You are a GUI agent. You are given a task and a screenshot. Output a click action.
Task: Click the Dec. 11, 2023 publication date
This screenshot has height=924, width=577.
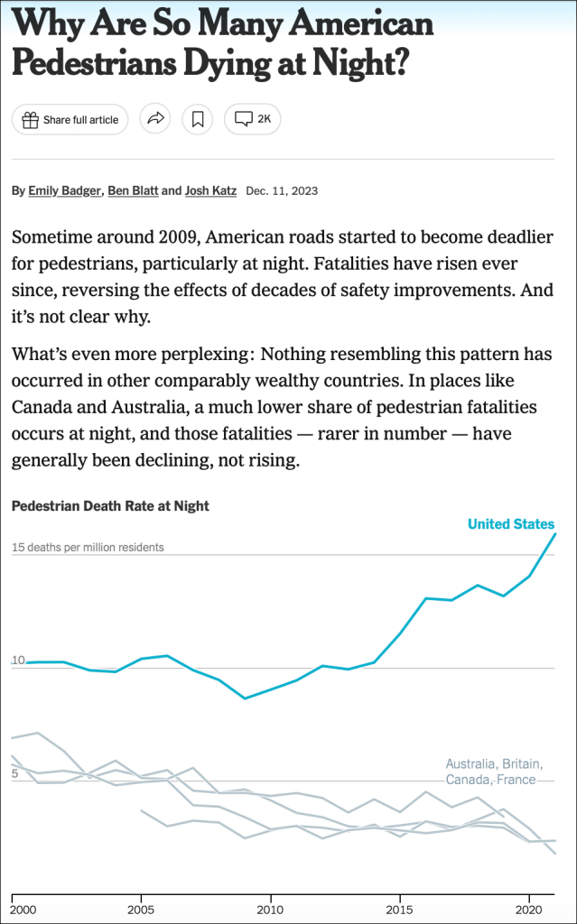pyautogui.click(x=282, y=191)
